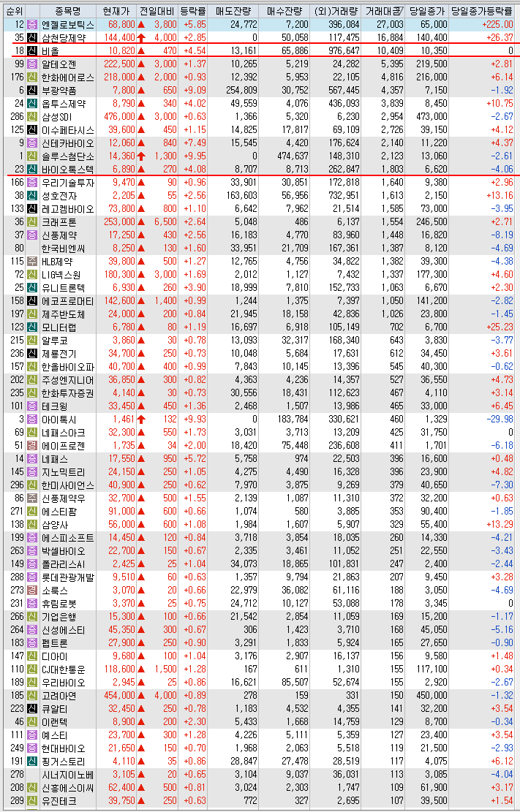
Task: Click the upper-limit arrow icon for 솔루스첨단소
Action: pyautogui.click(x=141, y=156)
